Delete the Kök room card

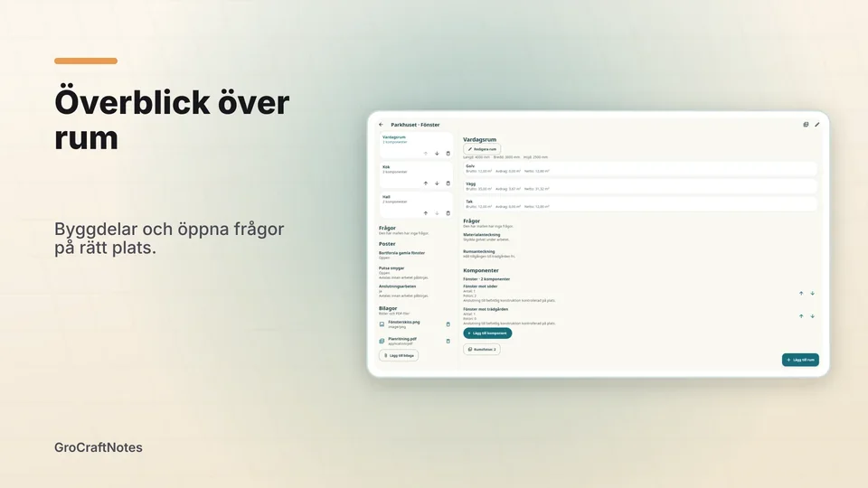tap(448, 183)
